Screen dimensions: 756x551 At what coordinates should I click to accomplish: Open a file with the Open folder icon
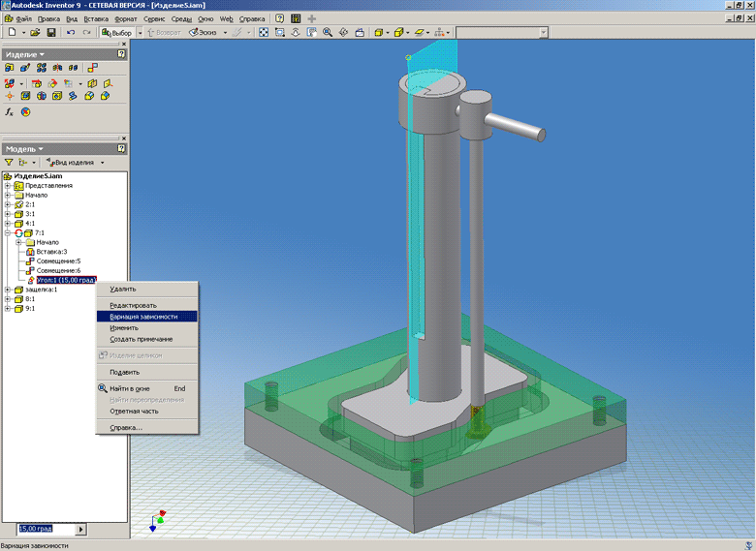35,32
